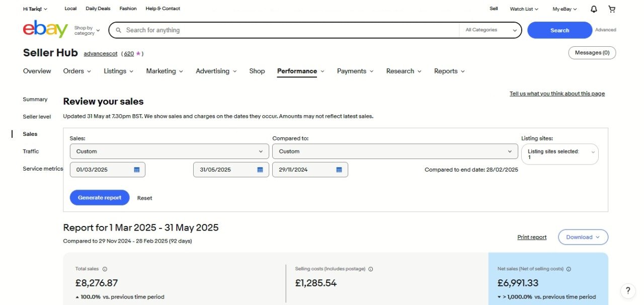Open the Payments menu
Image resolution: width=644 pixels, height=305 pixels.
355,71
